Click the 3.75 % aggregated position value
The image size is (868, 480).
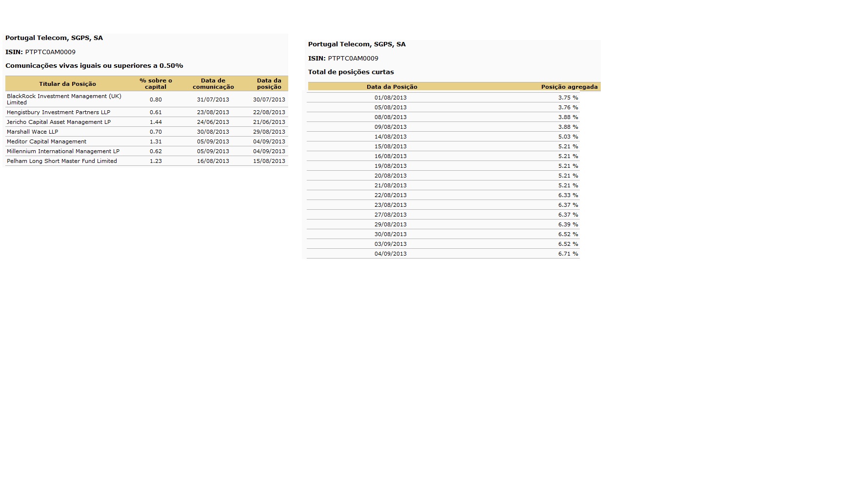coord(568,98)
